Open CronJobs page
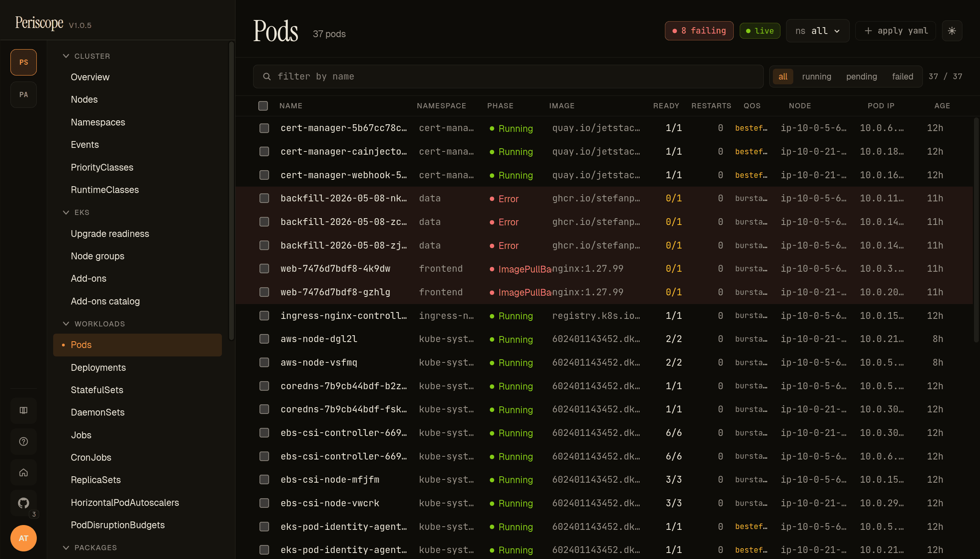Screen dimensions: 980x559 (x=91, y=458)
